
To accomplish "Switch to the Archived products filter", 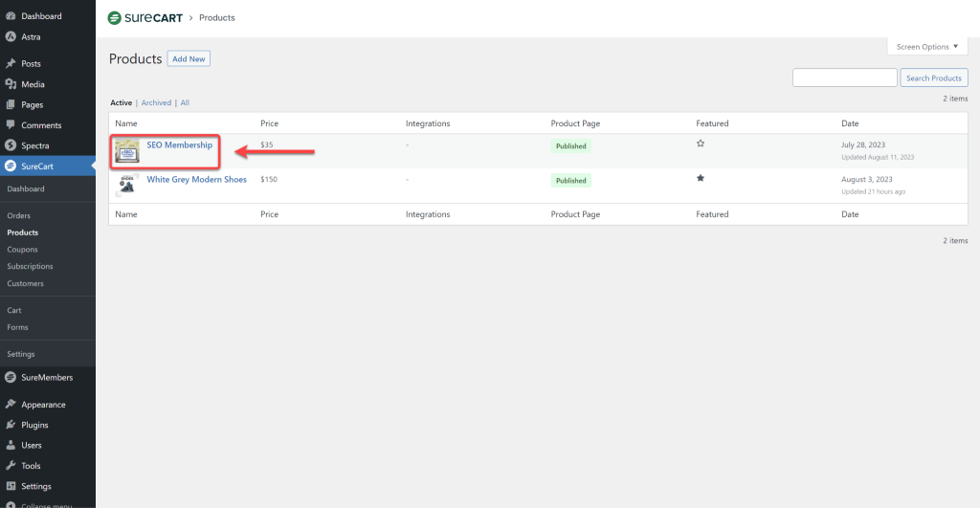I will pos(156,102).
